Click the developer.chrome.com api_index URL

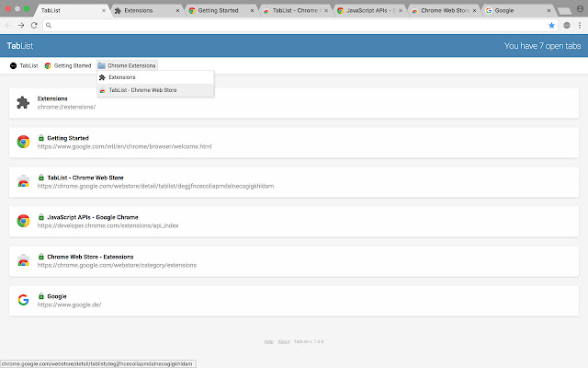pos(108,225)
